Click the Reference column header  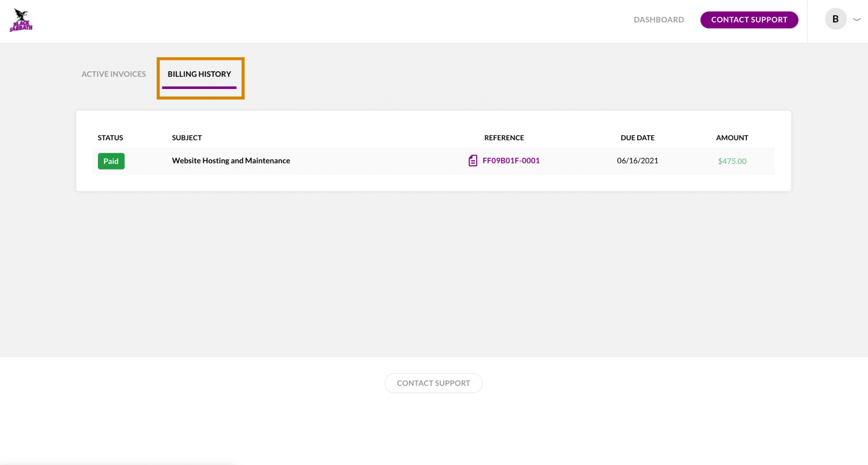(x=504, y=138)
